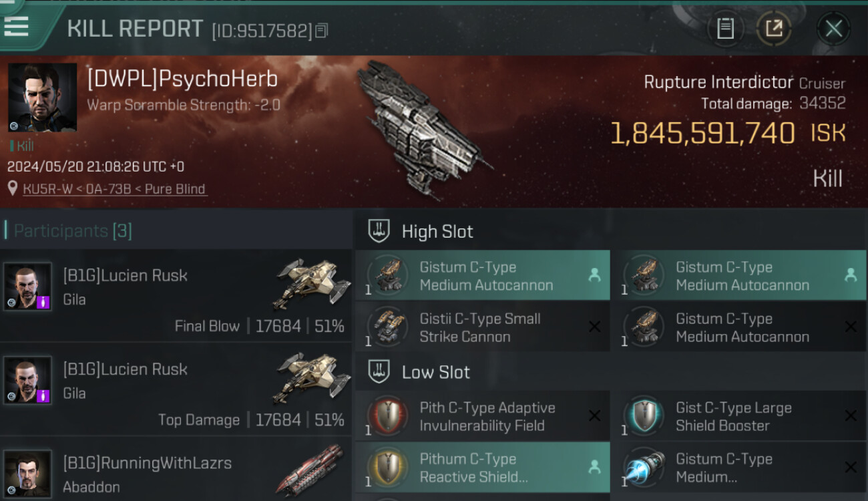This screenshot has height=501, width=868.
Task: Click the Low Slot section icon
Action: click(379, 372)
